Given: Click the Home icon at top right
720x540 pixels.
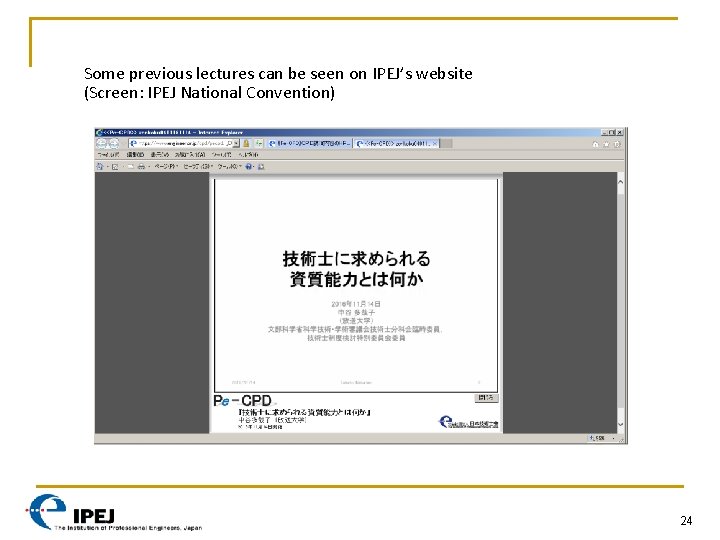Looking at the screenshot, I should tap(596, 144).
